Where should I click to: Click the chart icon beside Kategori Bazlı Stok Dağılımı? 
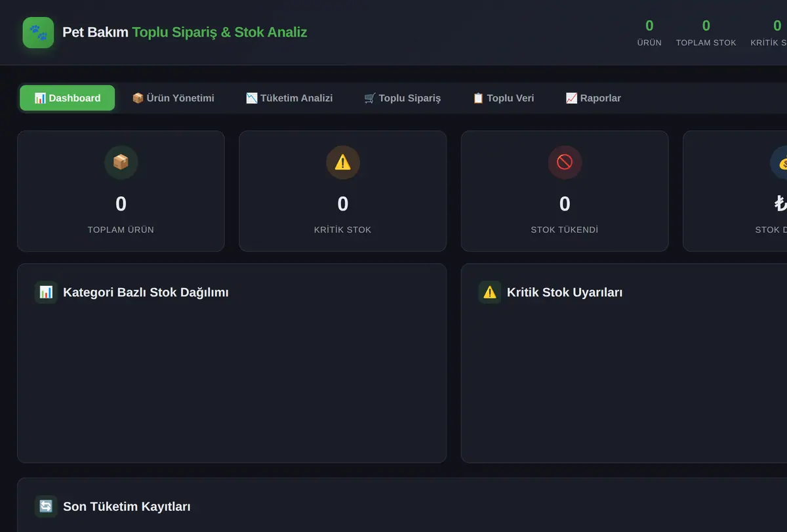[x=46, y=292]
